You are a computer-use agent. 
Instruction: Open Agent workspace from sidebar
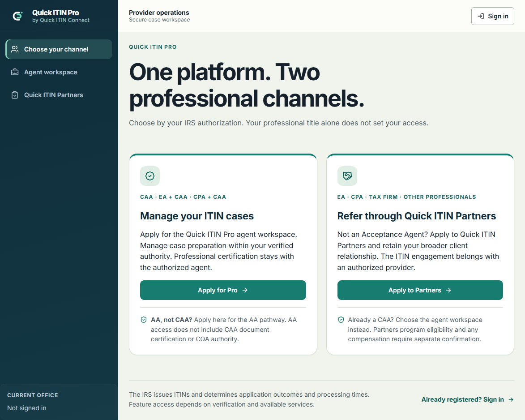[x=59, y=72]
